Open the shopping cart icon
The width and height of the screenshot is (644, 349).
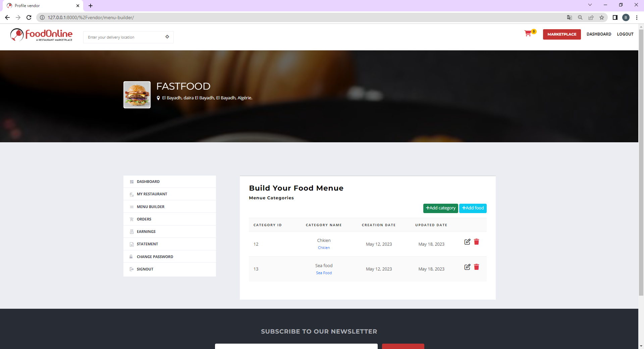click(528, 34)
